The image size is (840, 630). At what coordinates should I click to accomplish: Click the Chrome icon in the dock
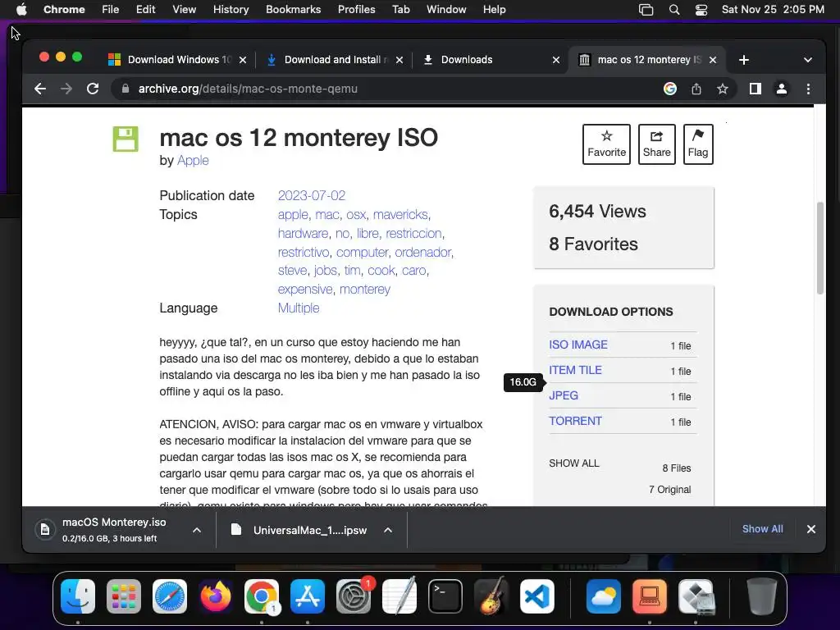click(x=262, y=596)
